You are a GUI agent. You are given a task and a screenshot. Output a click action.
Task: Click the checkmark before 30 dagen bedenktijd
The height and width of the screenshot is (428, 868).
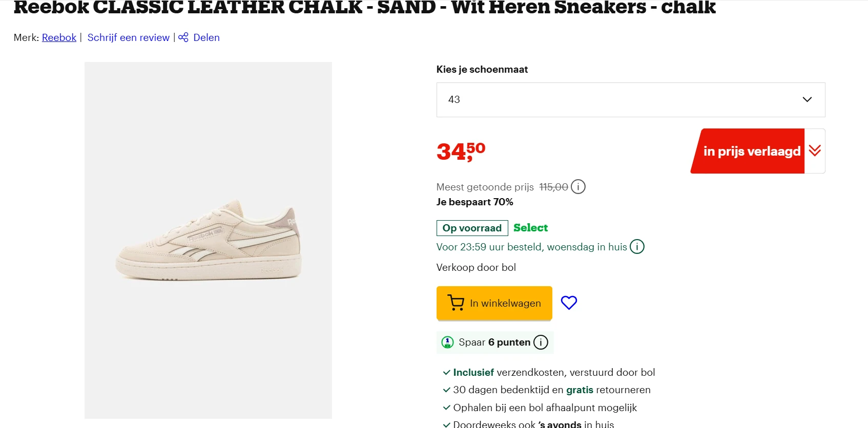point(445,390)
